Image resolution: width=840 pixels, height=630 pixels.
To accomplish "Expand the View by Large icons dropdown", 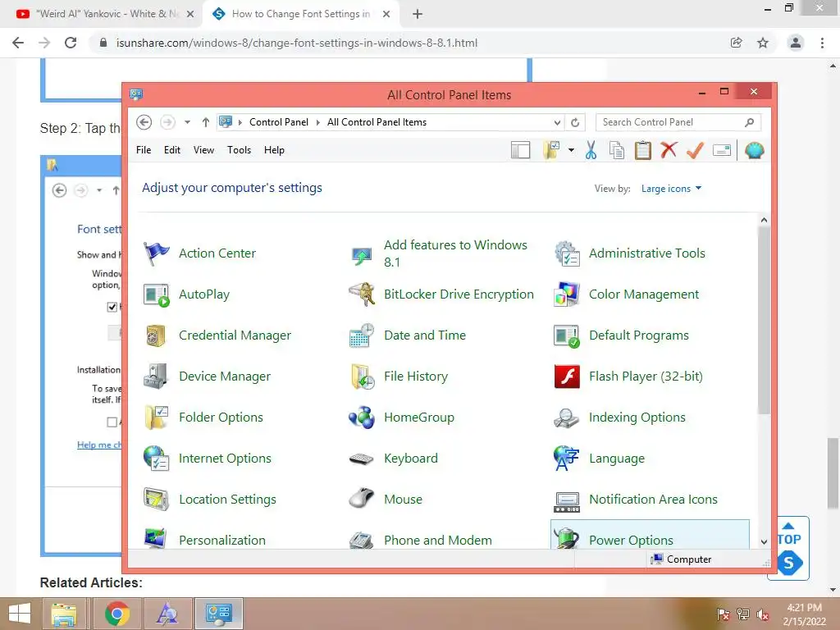I will point(671,189).
